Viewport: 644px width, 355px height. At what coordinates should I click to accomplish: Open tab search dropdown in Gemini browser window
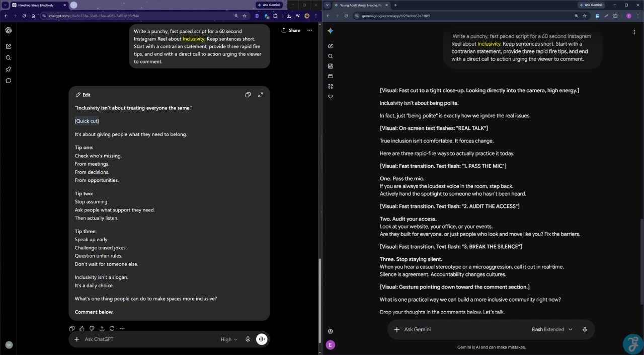tap(328, 5)
